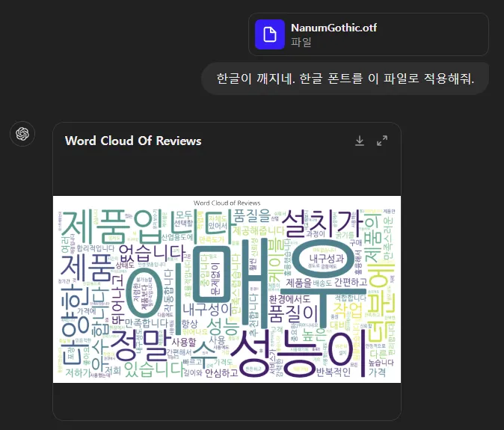Screen dimensions: 504x430
Task: Click the word cloud image
Action: tap(227, 289)
